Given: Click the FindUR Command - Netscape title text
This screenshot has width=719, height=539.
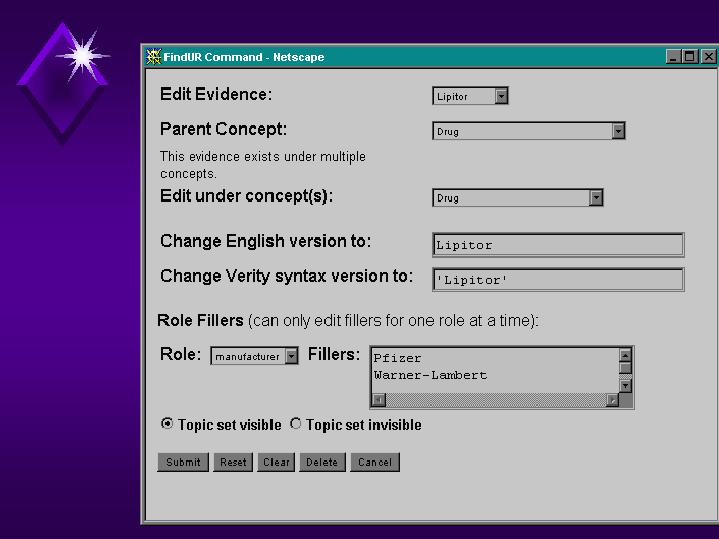Looking at the screenshot, I should [x=243, y=57].
